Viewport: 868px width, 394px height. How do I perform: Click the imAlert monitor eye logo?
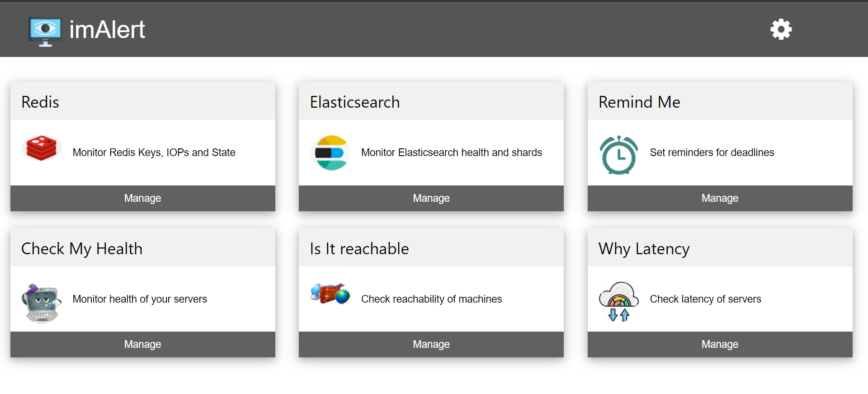[45, 32]
